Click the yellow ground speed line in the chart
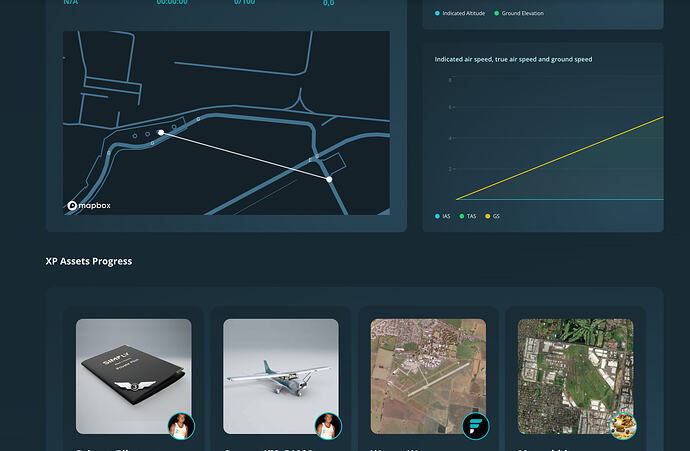Image resolution: width=690 pixels, height=451 pixels. coord(560,158)
